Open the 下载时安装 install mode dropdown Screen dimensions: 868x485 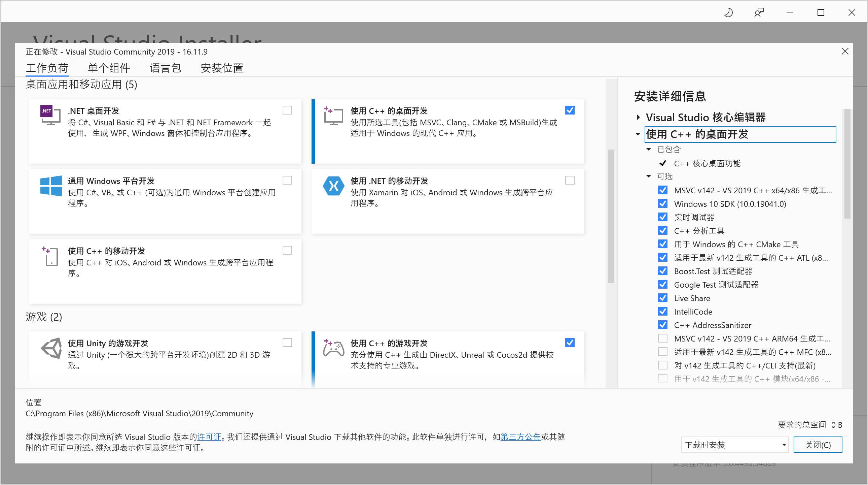pyautogui.click(x=734, y=445)
